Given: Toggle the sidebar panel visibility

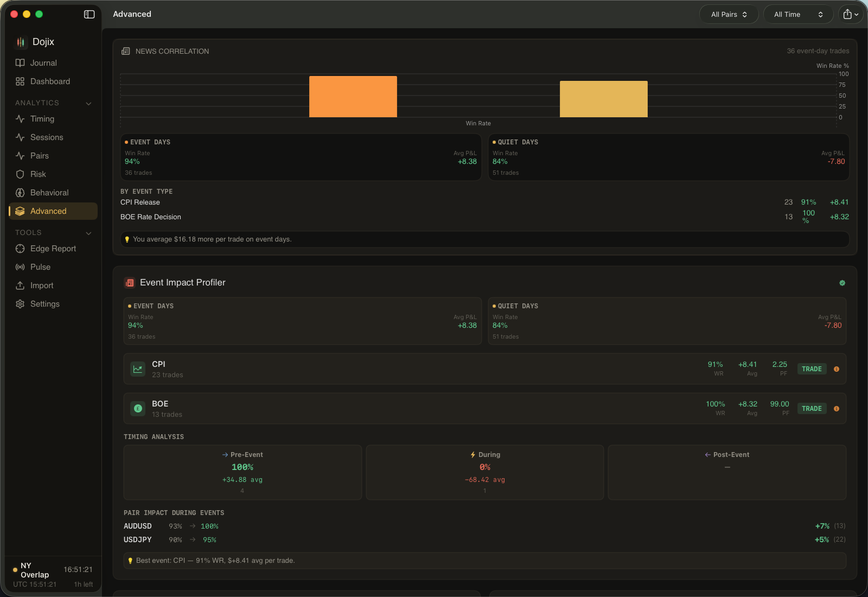Looking at the screenshot, I should (x=88, y=15).
